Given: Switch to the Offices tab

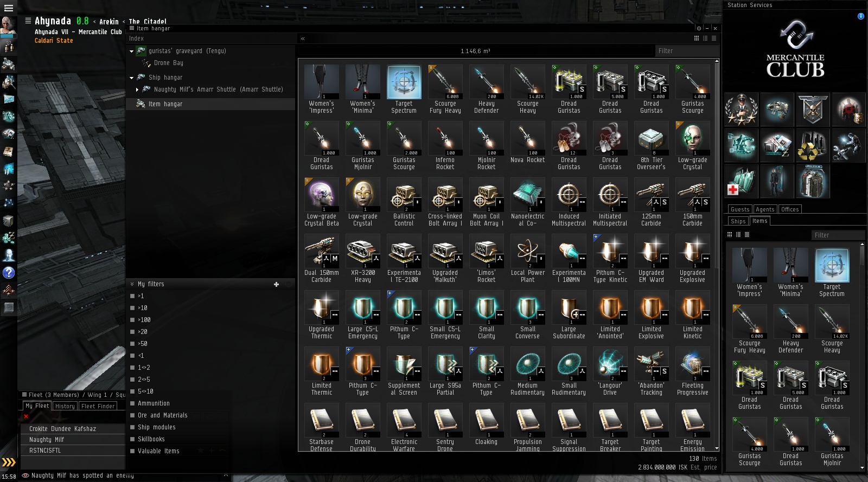Looking at the screenshot, I should (x=790, y=209).
